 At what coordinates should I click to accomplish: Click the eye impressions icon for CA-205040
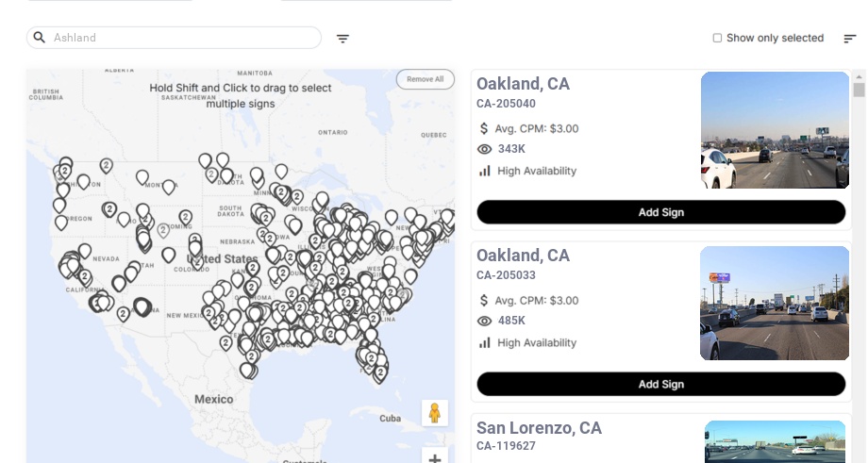(x=485, y=149)
